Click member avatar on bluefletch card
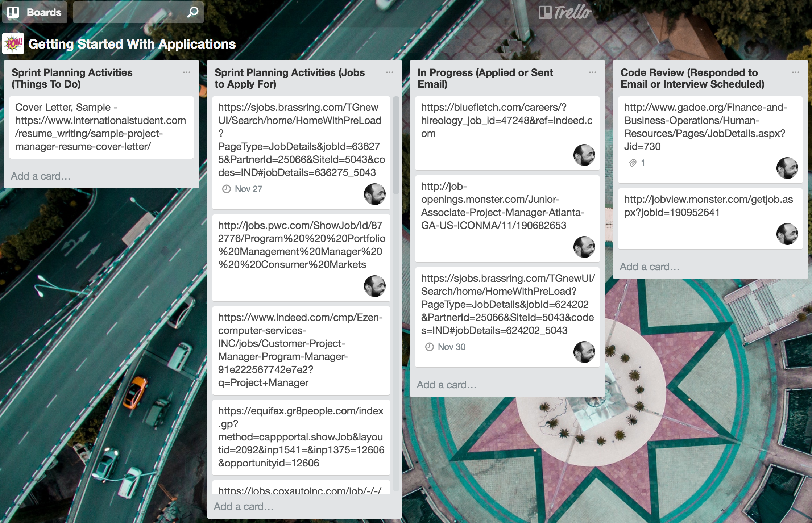The image size is (812, 523). pyautogui.click(x=584, y=155)
